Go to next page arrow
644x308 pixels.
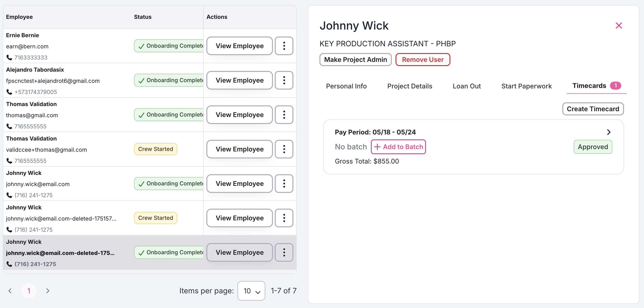point(47,291)
